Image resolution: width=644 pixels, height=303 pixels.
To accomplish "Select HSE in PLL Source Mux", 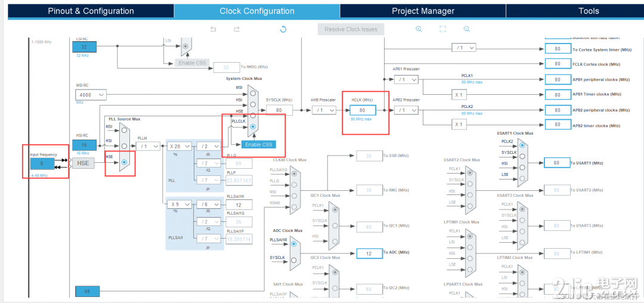I will (124, 162).
